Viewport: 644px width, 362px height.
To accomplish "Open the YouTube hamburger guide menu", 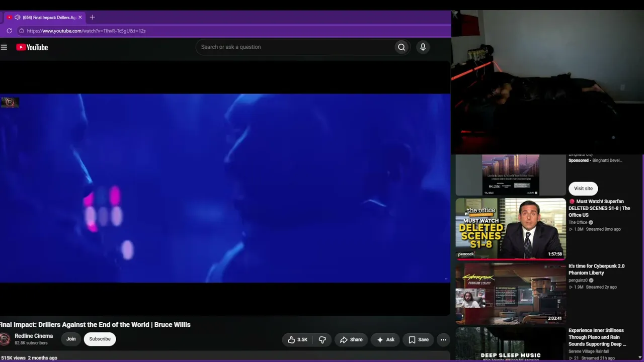I will 4,47.
